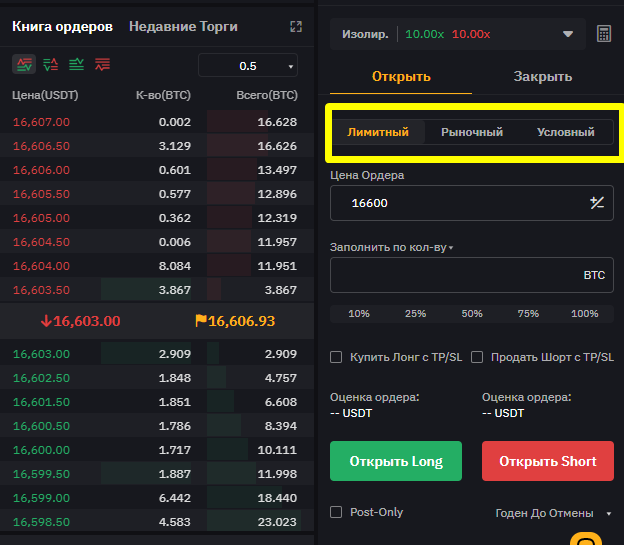Screen dimensions: 624x545
Task: Set quantity to 75%
Action: tap(528, 314)
